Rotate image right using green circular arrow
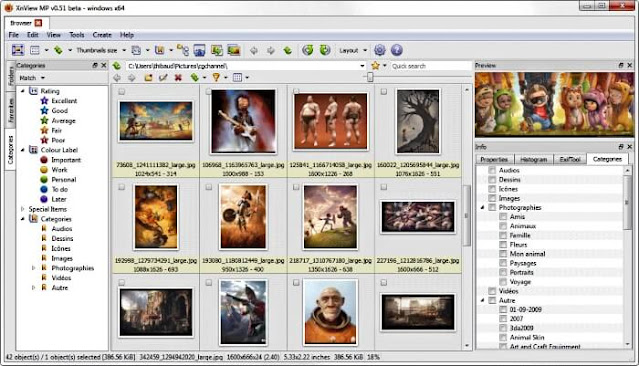The image size is (639, 366). tap(325, 50)
